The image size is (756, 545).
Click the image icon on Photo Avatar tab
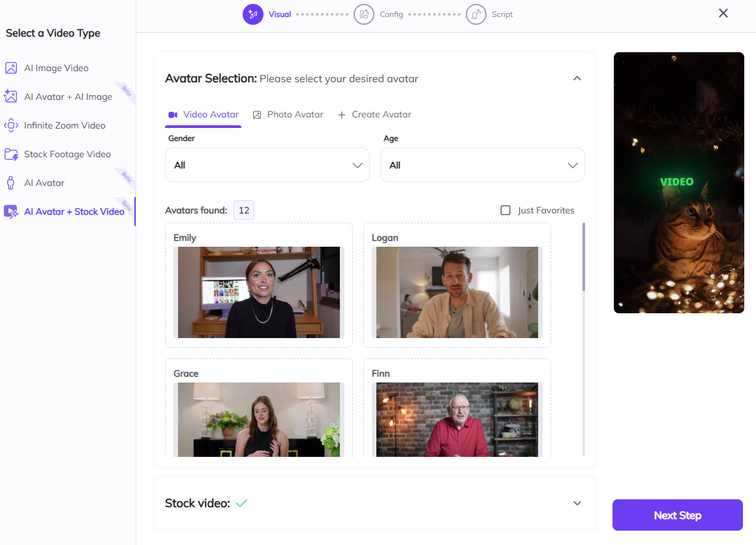257,115
